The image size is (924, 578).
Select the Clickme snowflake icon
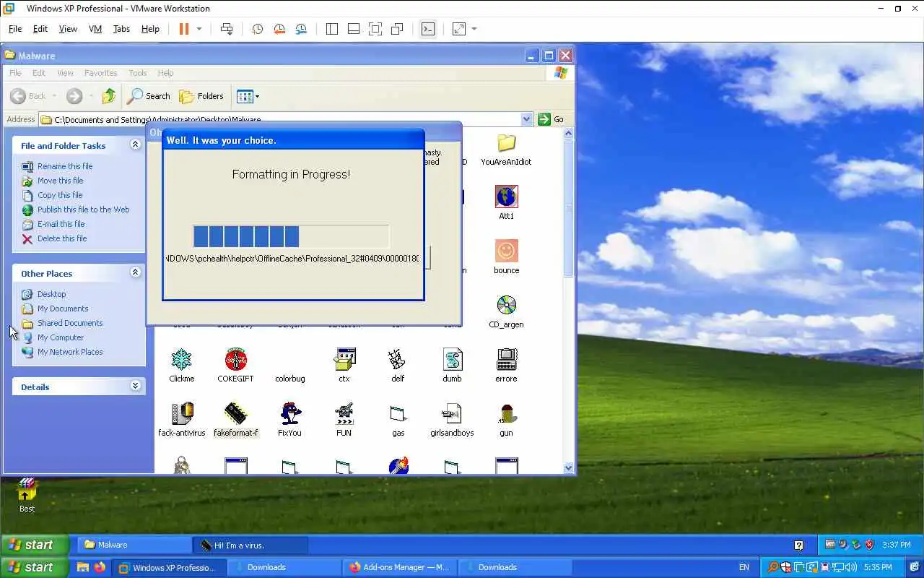tap(181, 359)
